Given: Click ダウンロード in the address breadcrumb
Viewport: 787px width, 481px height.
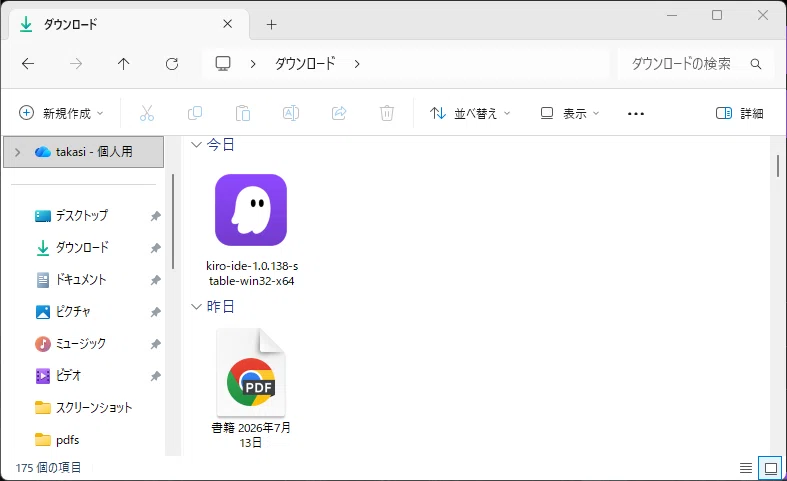Looking at the screenshot, I should 305,64.
